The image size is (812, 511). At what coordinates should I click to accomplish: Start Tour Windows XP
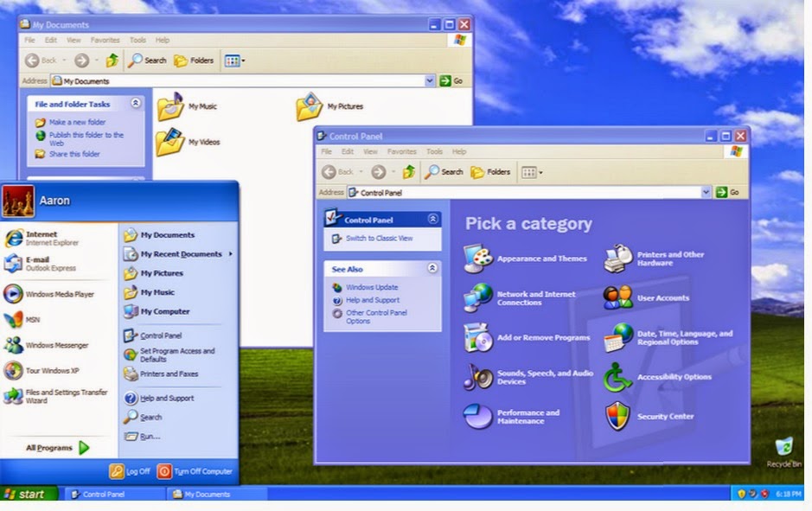tap(42, 371)
